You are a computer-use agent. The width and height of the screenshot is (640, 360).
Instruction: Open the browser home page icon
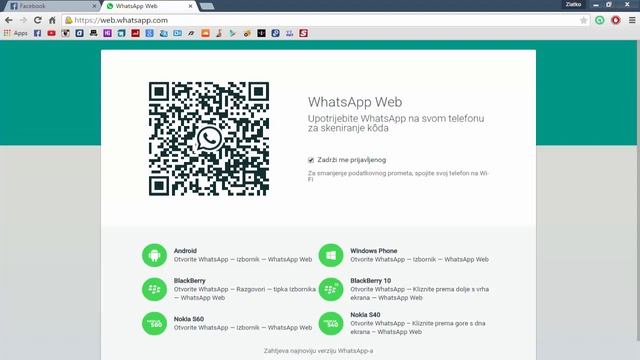click(x=52, y=20)
